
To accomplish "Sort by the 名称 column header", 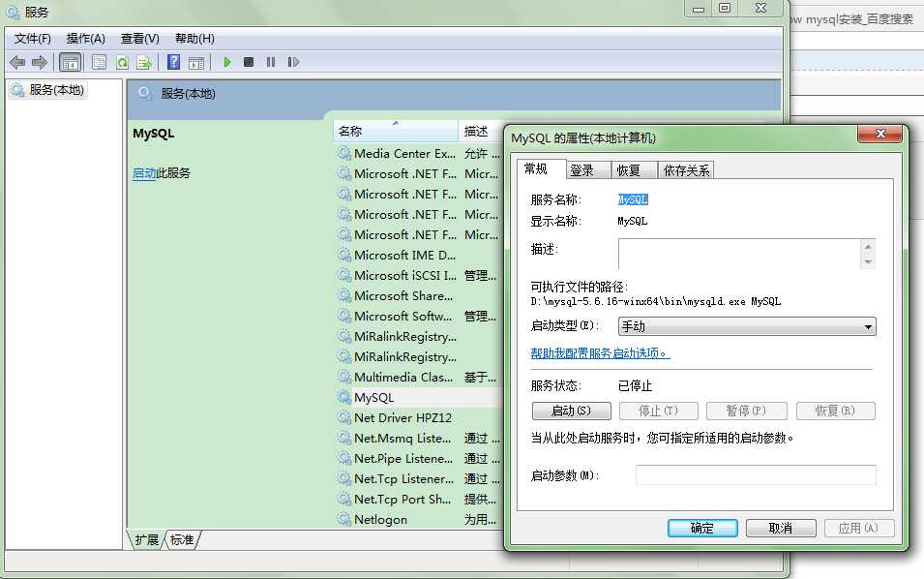I will pos(396,131).
